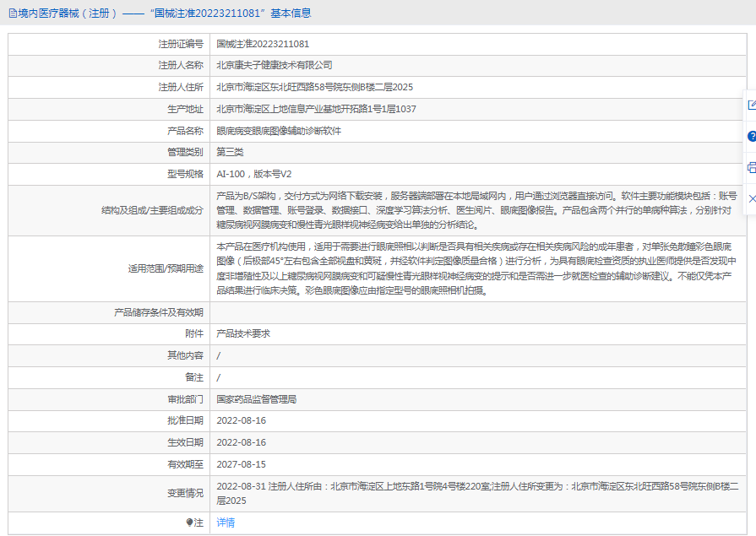This screenshot has width=756, height=536.
Task: Select approval department 国家药品监督管理局
Action: coord(256,399)
